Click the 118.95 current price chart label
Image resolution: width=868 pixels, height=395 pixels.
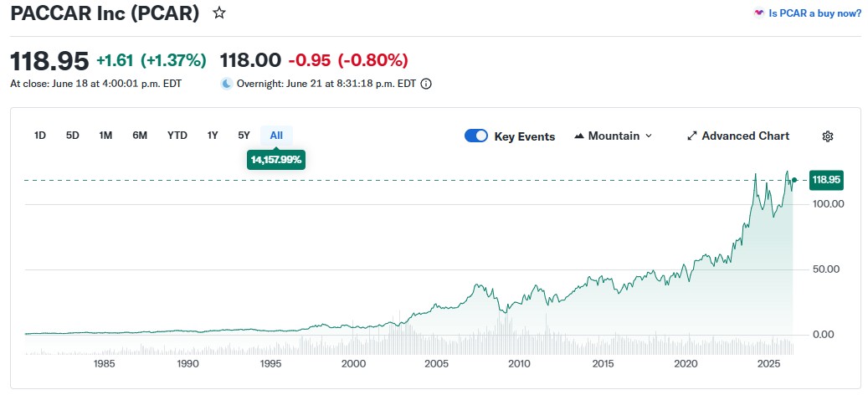tap(827, 180)
